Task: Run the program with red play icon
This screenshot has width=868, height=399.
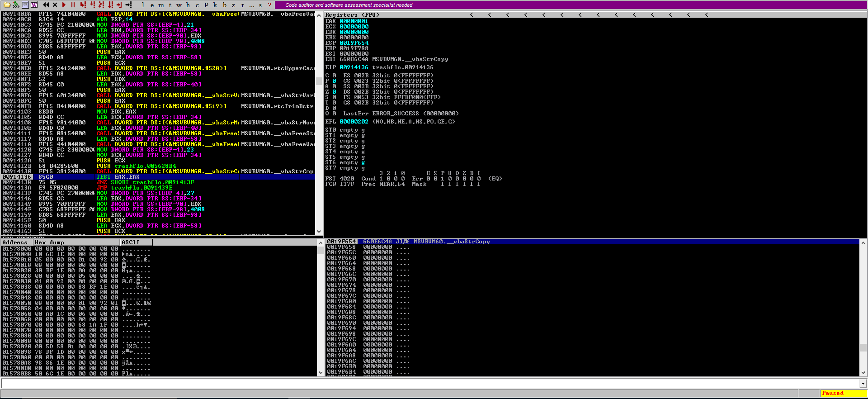Action: tap(64, 5)
